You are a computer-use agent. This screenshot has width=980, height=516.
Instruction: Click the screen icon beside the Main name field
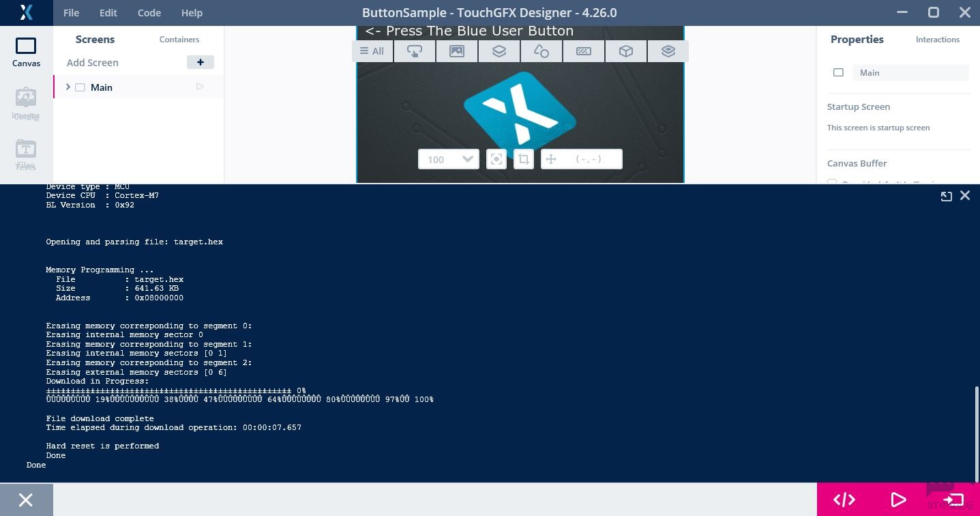pos(838,73)
